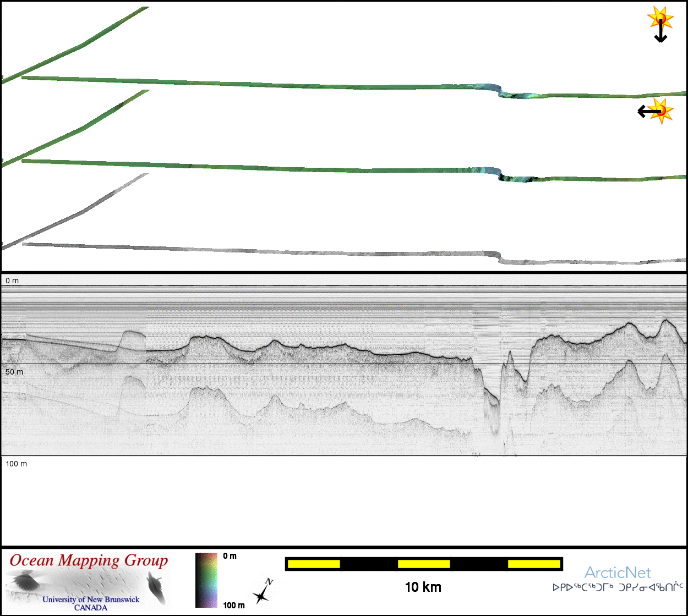Click the Inuktitut syllabics text under ArcticNet
The image size is (688, 616).
[618, 587]
